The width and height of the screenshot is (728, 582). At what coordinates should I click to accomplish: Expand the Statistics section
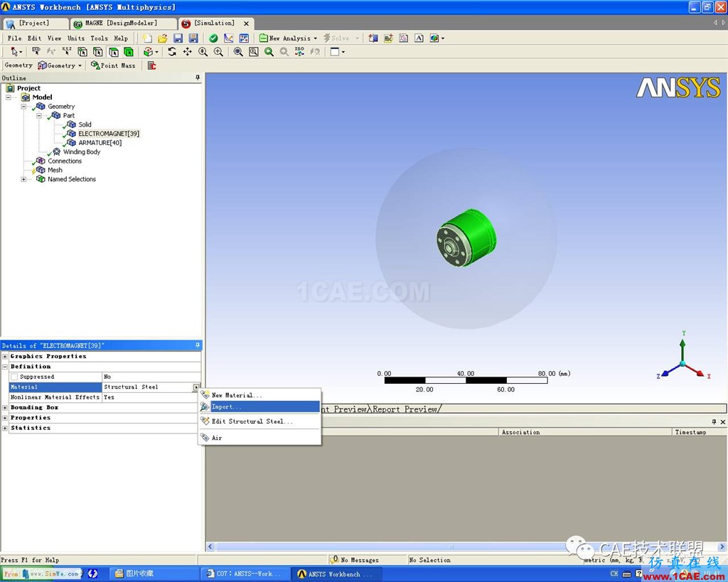click(5, 428)
